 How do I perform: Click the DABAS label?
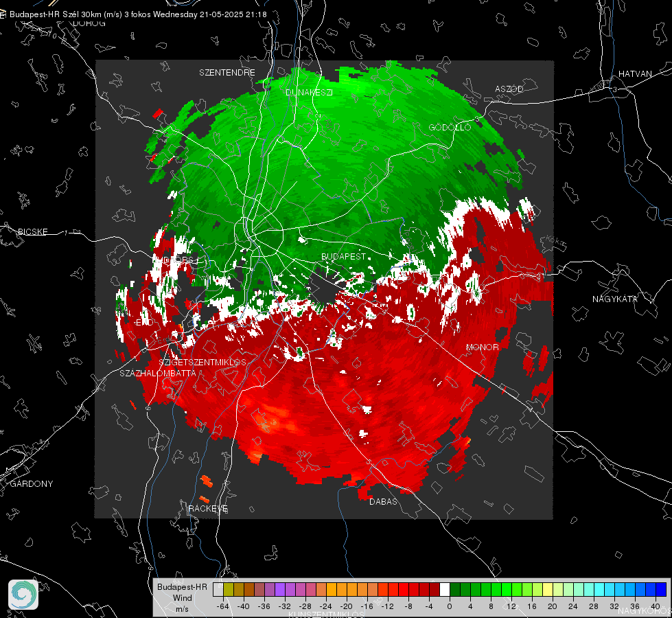(x=384, y=501)
